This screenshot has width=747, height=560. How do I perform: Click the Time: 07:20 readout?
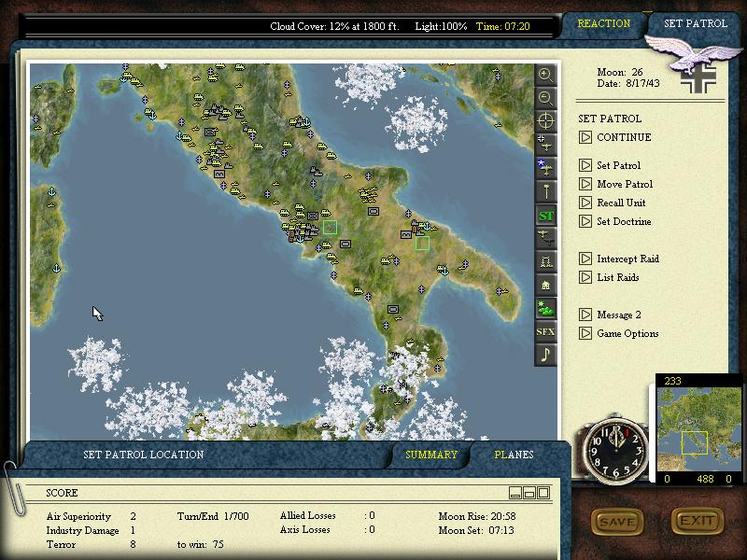click(502, 26)
